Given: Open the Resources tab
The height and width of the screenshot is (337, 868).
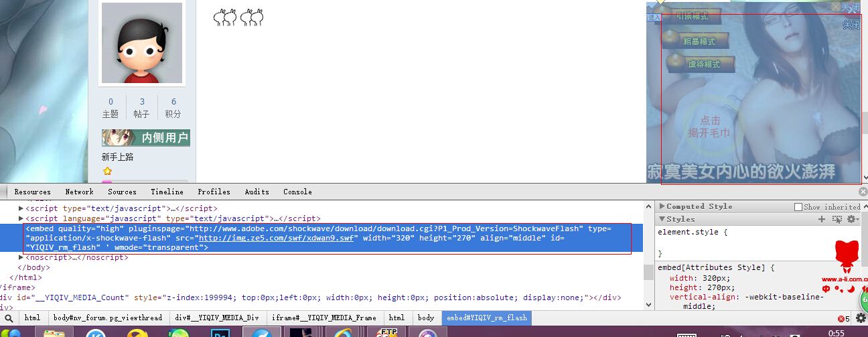Looking at the screenshot, I should point(33,192).
